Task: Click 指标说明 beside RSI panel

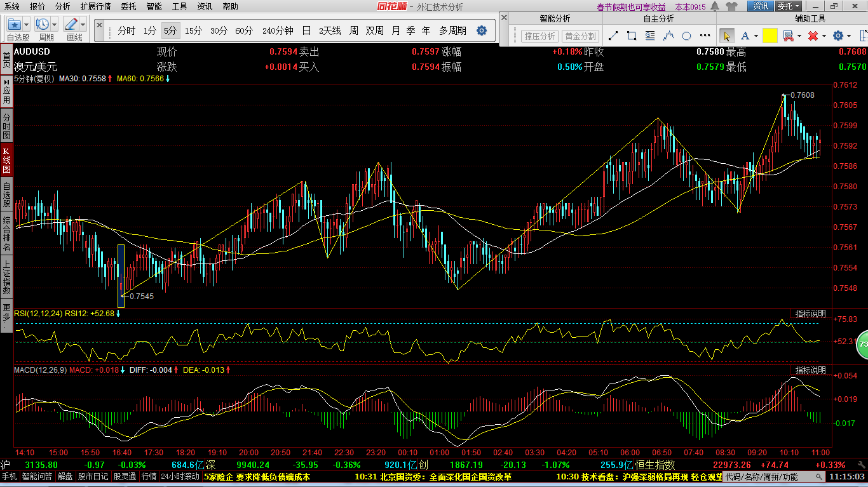Action: tap(811, 314)
